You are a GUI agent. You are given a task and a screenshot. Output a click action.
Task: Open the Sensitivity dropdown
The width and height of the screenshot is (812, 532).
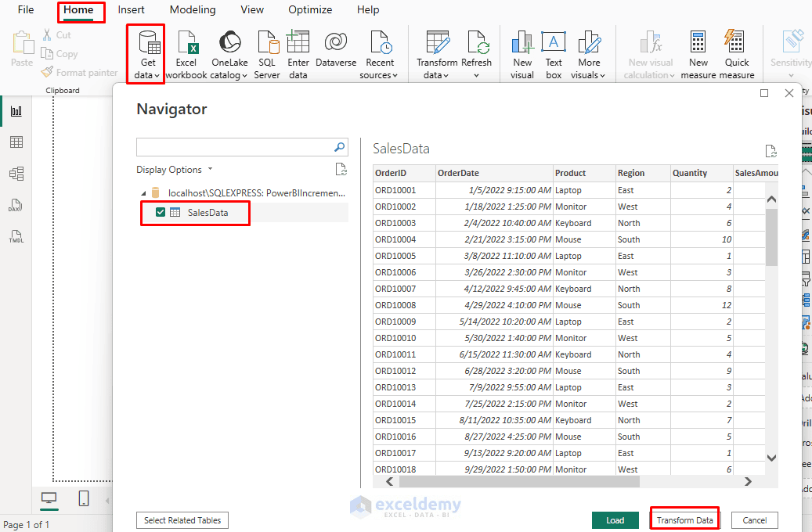coord(791,75)
